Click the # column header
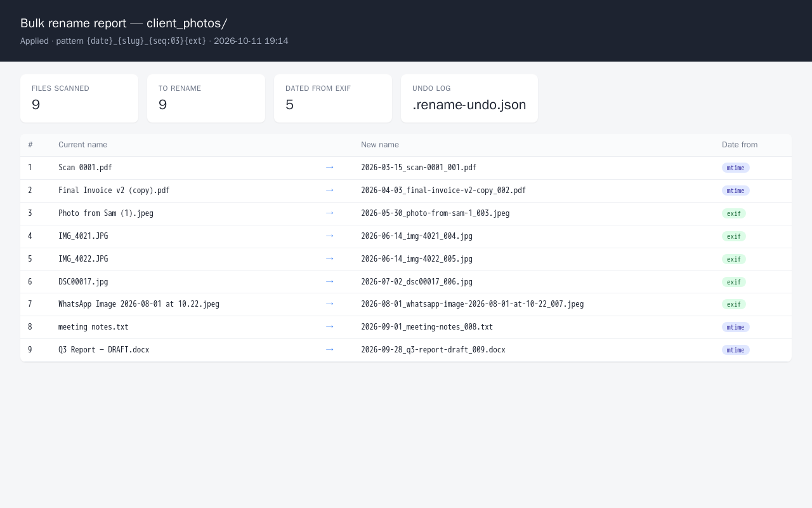This screenshot has width=812, height=508. [x=30, y=145]
